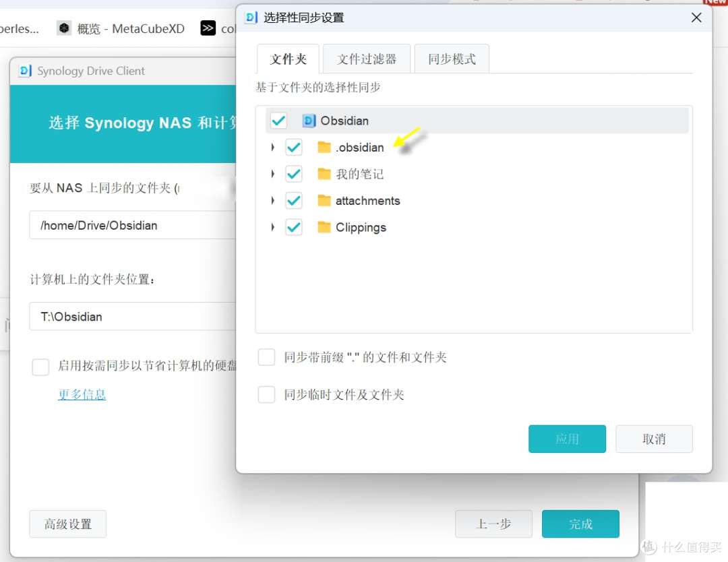Click the Clippings folder icon
Viewport: 728px width, 562px height.
[324, 227]
